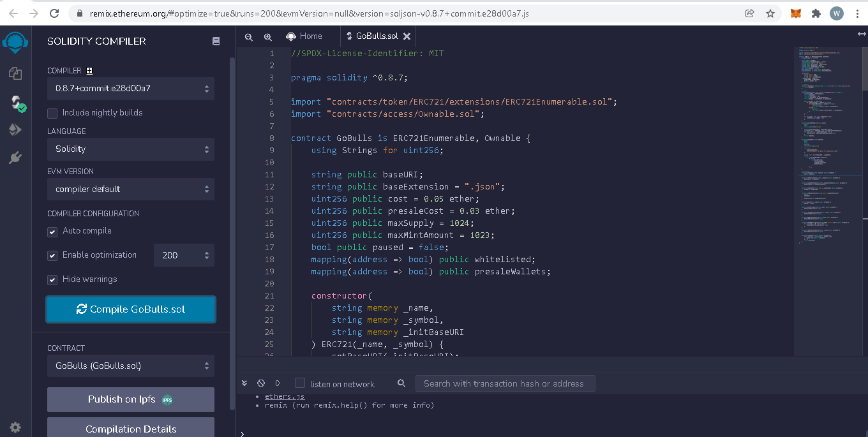The width and height of the screenshot is (868, 437).
Task: Open the compiler documentation icon
Action: [216, 41]
